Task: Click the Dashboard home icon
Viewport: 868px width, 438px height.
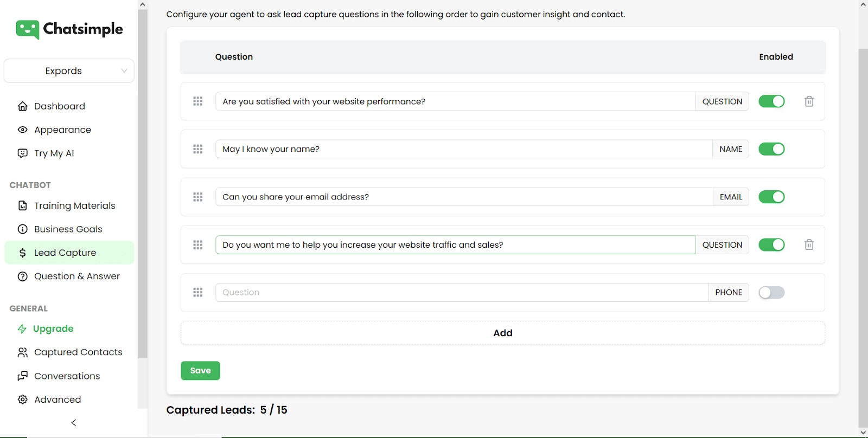Action: [x=23, y=106]
